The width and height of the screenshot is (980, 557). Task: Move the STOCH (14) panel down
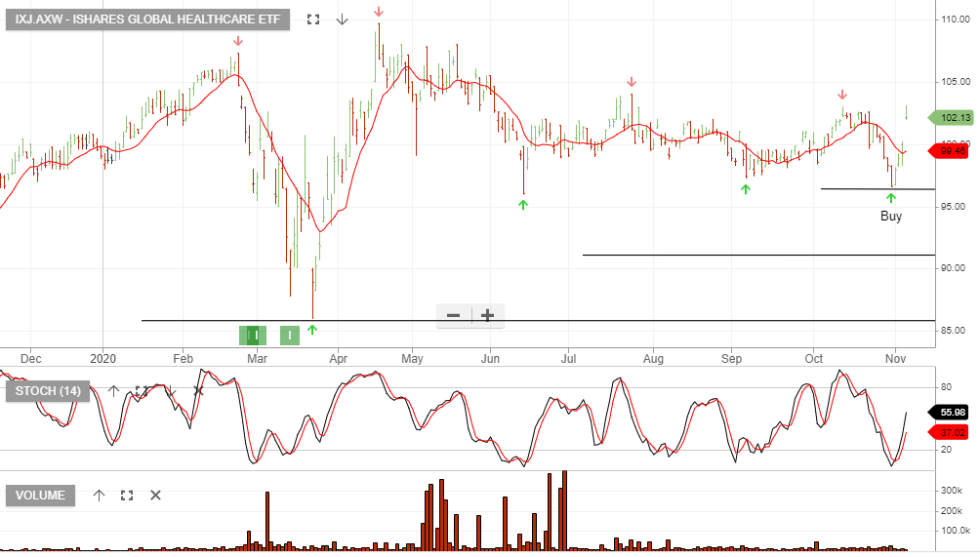[170, 391]
